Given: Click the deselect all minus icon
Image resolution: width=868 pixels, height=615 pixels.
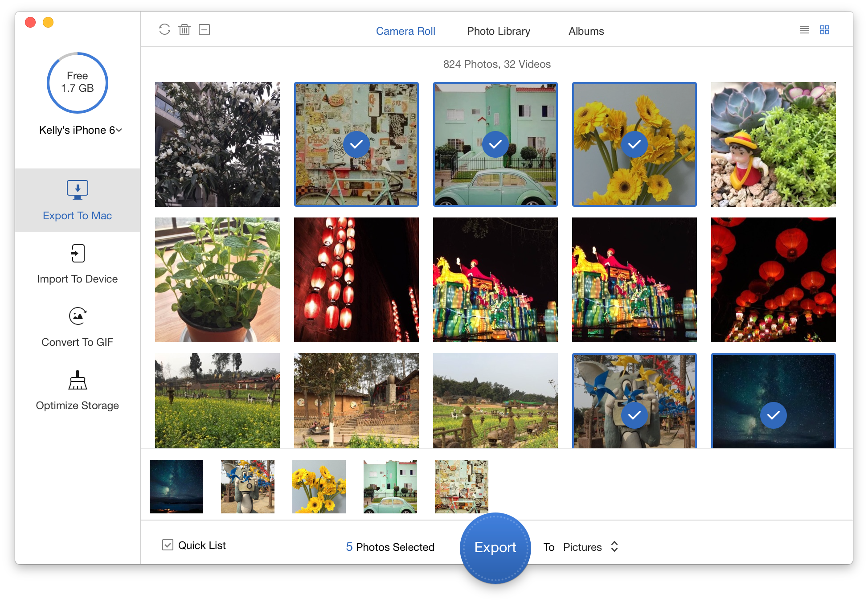Looking at the screenshot, I should coord(204,30).
